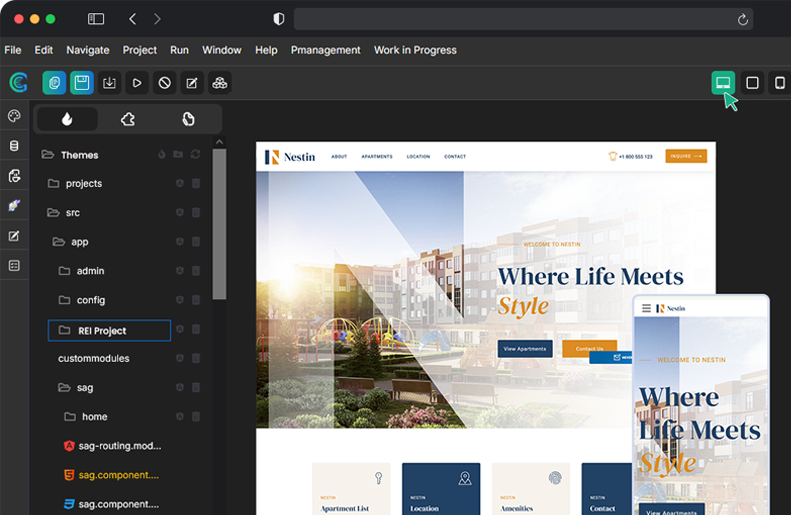Select the third tab in explorer panel

pyautogui.click(x=188, y=119)
